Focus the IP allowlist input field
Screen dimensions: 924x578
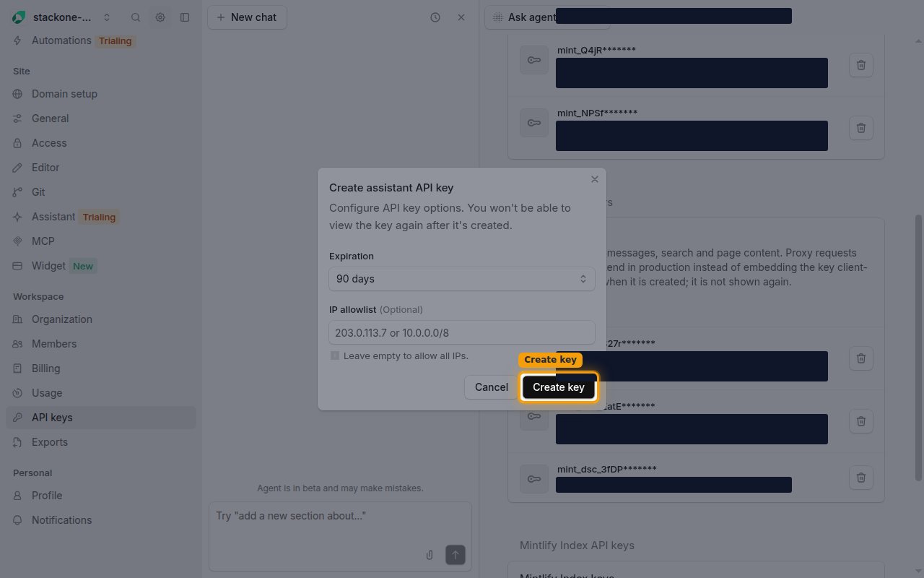pos(462,332)
